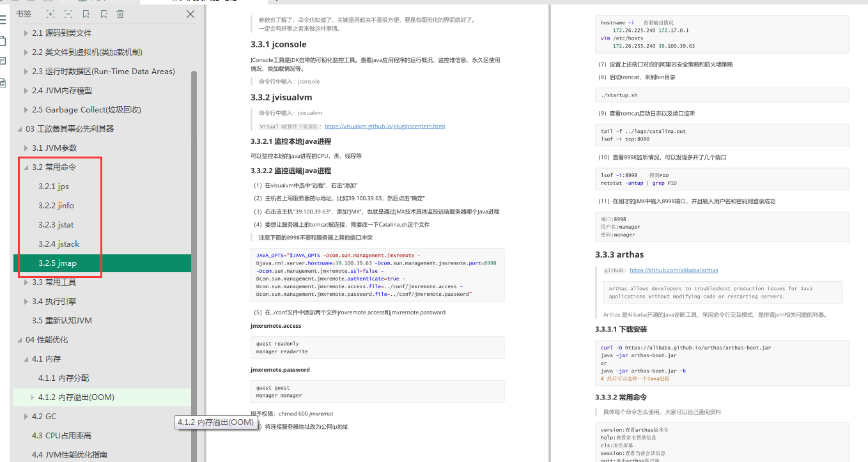
Task: Click the expand all bookmarks icon
Action: (50, 14)
